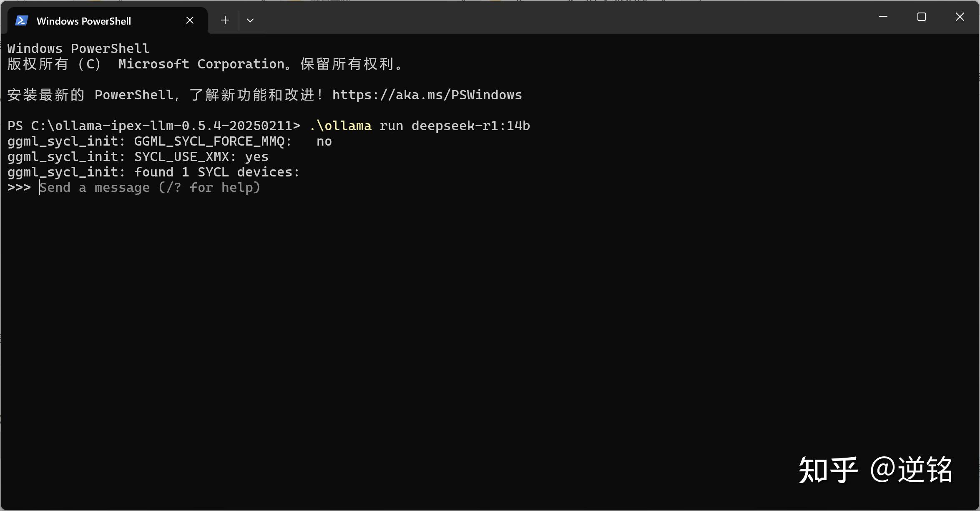Click the Windows PowerShell banner heading text
Image resolution: width=980 pixels, height=511 pixels.
tap(78, 49)
